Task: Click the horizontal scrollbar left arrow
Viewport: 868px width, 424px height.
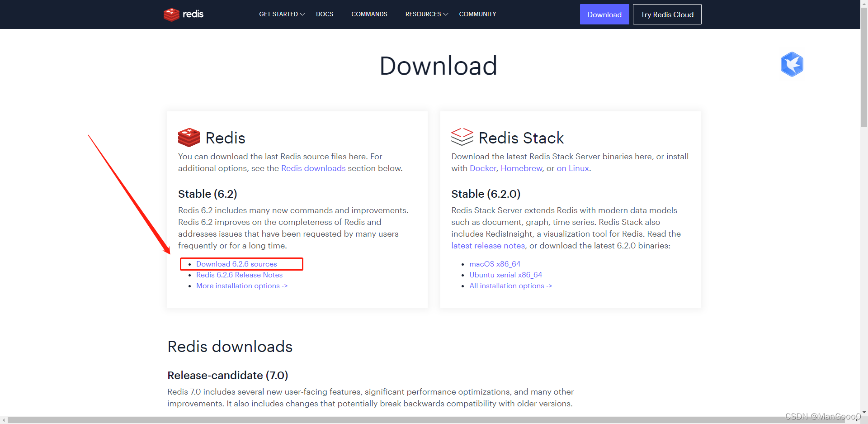Action: coord(4,420)
